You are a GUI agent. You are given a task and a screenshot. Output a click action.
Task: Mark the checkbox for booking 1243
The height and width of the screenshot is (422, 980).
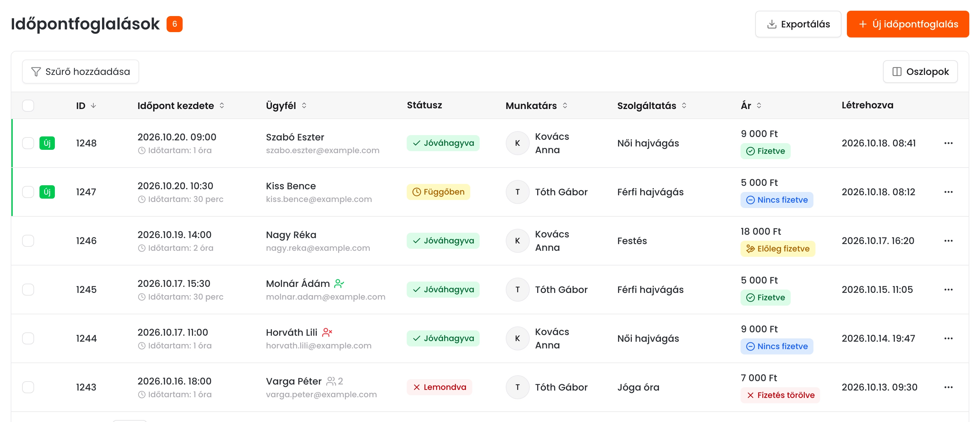[x=28, y=387]
